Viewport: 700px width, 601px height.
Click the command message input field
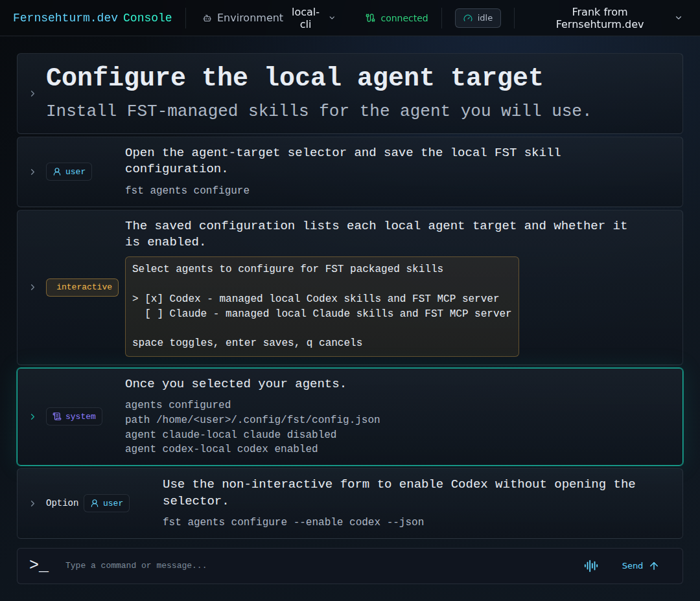[319, 566]
